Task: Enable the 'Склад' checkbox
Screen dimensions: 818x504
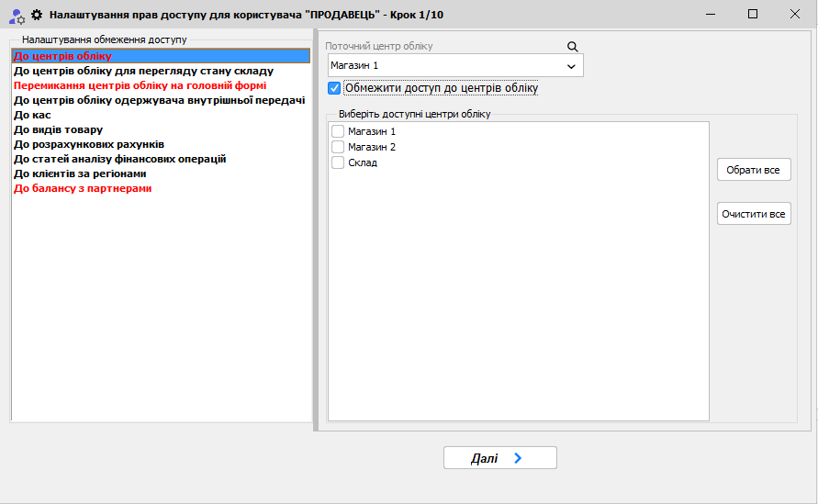Action: click(338, 162)
